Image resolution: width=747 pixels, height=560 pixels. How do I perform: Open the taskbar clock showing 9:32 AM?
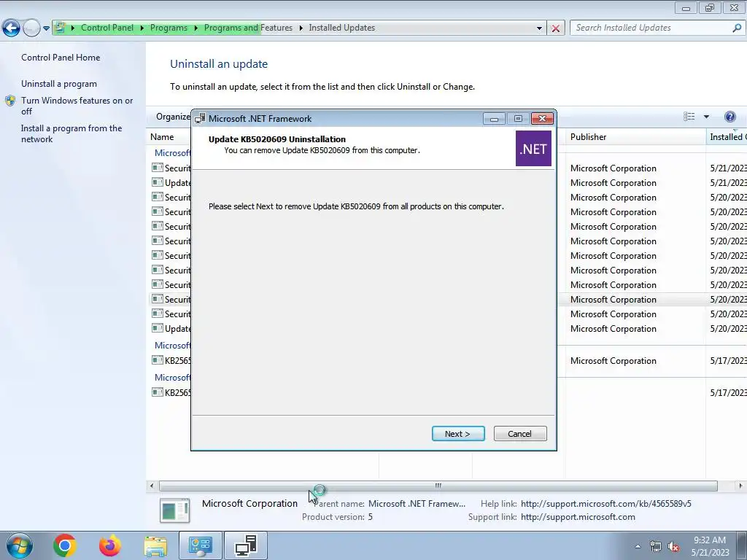point(709,546)
